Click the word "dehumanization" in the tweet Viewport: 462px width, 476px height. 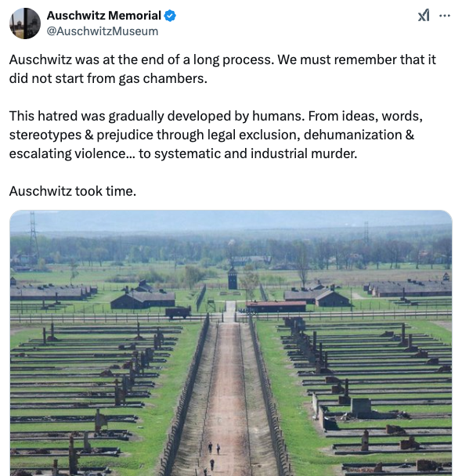(x=352, y=135)
